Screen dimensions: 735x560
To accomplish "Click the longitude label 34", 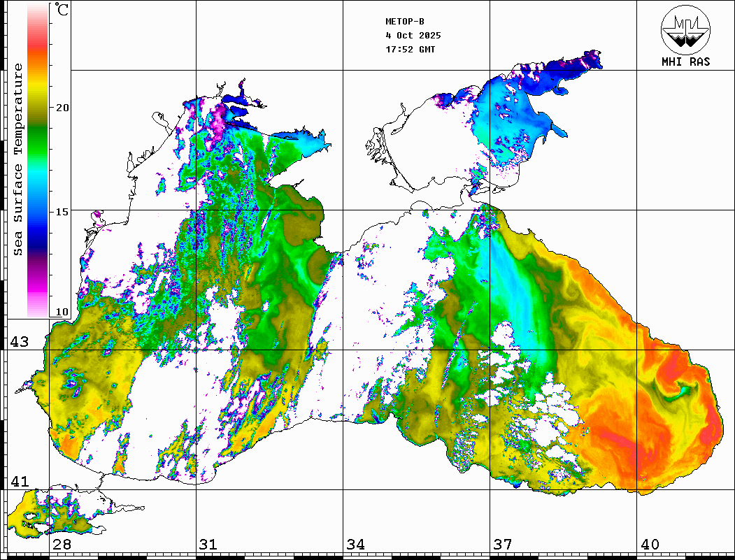I will coord(355,545).
